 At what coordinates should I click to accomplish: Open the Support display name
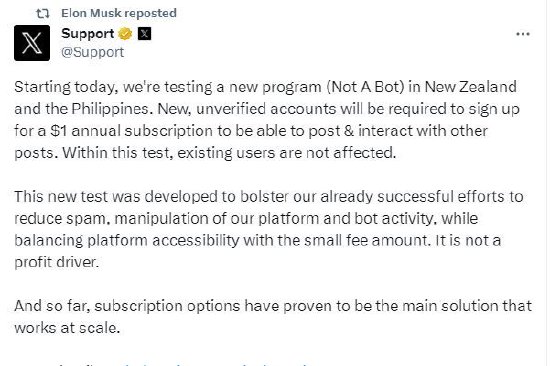(x=88, y=34)
